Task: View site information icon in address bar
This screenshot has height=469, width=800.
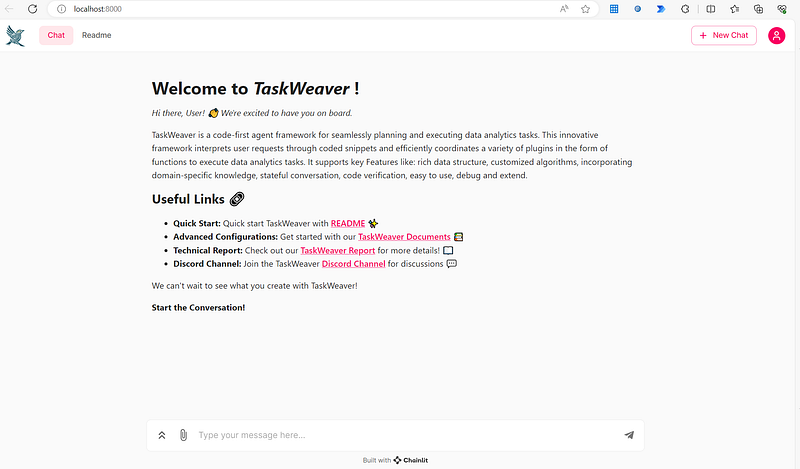Action: [61, 9]
